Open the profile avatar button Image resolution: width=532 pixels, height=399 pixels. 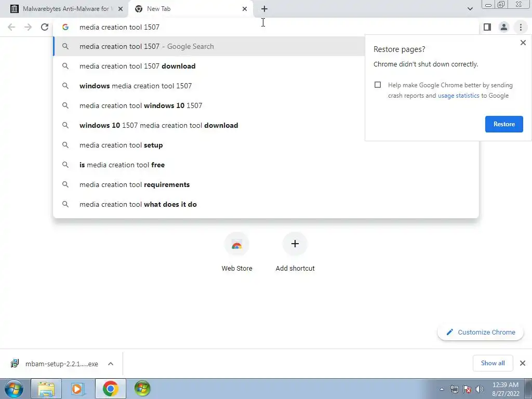pos(504,27)
